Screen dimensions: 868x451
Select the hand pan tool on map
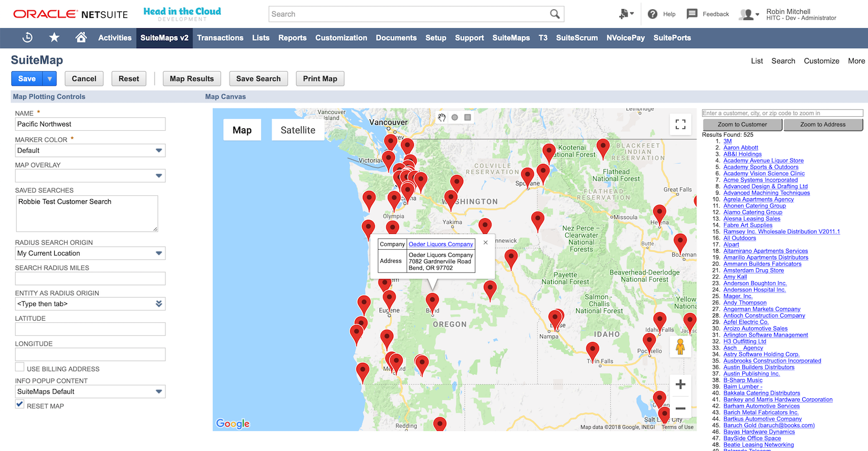[x=442, y=117]
